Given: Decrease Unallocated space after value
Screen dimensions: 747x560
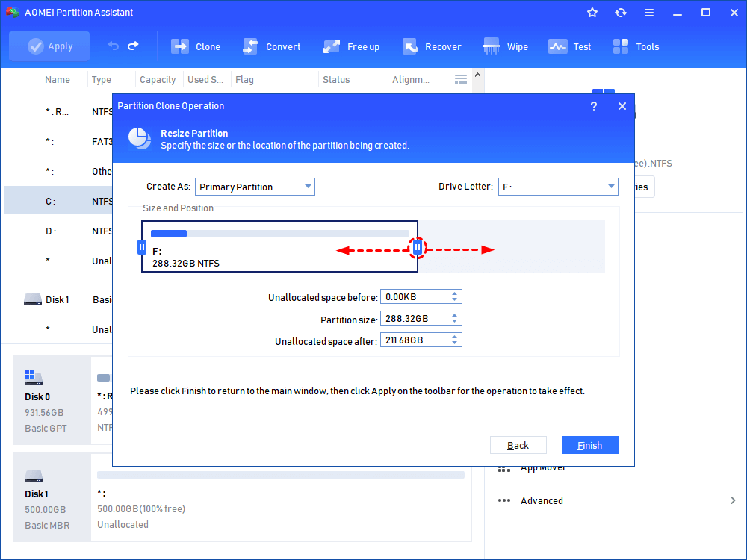Looking at the screenshot, I should tap(454, 343).
